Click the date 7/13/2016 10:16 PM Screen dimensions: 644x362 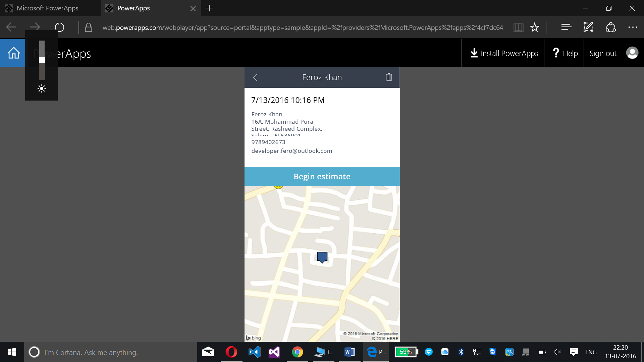click(x=288, y=100)
